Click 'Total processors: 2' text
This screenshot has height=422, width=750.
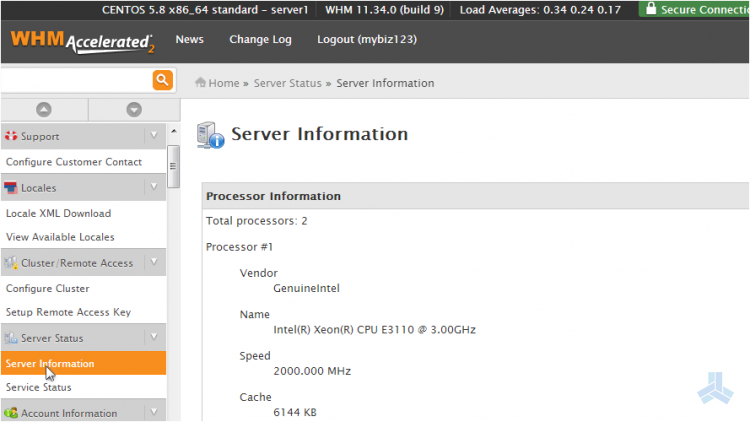(256, 221)
